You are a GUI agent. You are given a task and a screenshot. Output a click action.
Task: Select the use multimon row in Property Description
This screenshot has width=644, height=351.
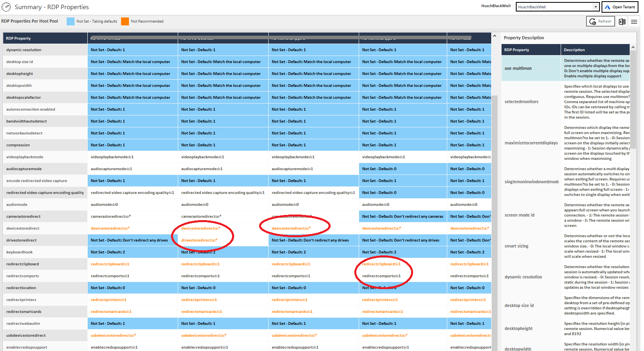[x=518, y=68]
